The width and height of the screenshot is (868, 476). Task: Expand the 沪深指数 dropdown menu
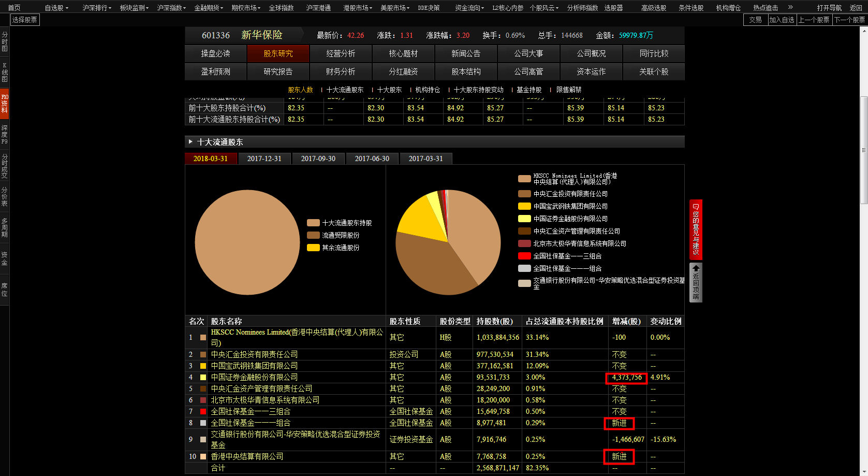pyautogui.click(x=171, y=8)
